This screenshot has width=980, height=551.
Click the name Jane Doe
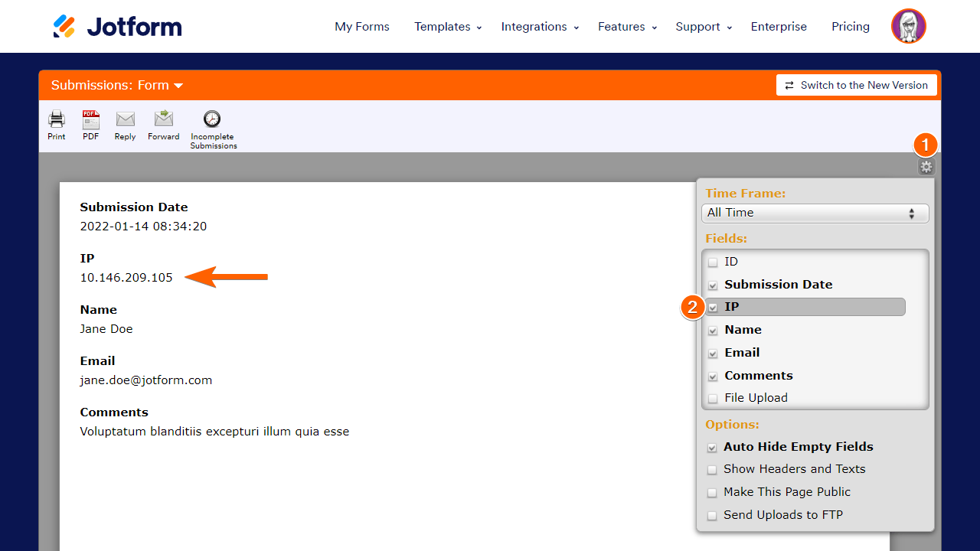(x=106, y=329)
